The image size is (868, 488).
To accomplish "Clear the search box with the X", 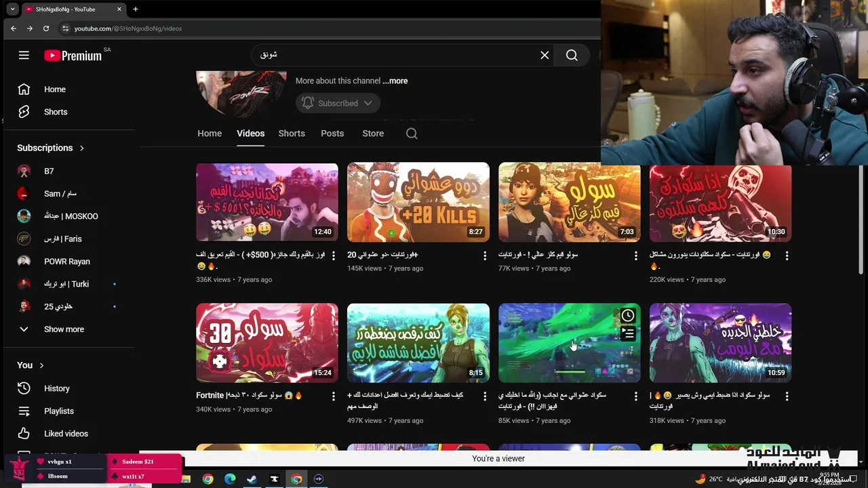I will tap(545, 56).
